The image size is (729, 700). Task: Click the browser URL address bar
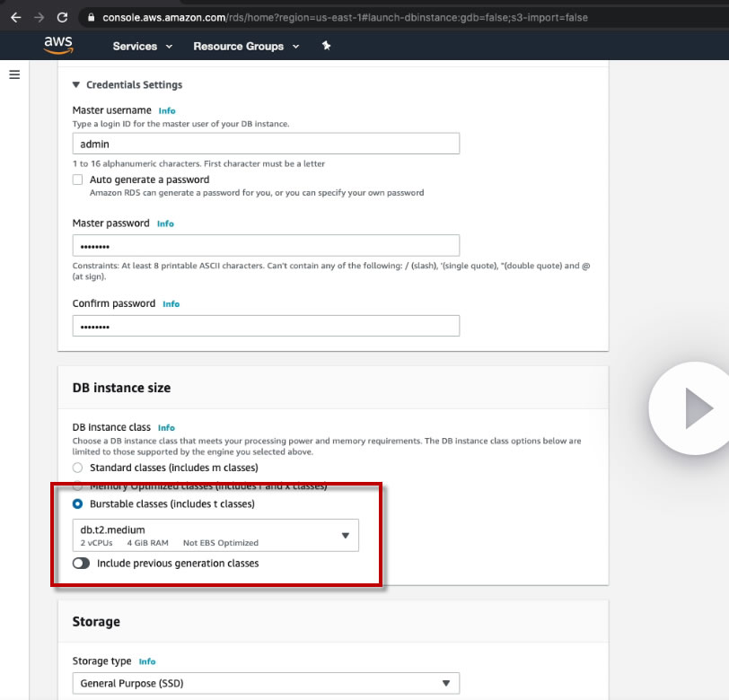345,18
